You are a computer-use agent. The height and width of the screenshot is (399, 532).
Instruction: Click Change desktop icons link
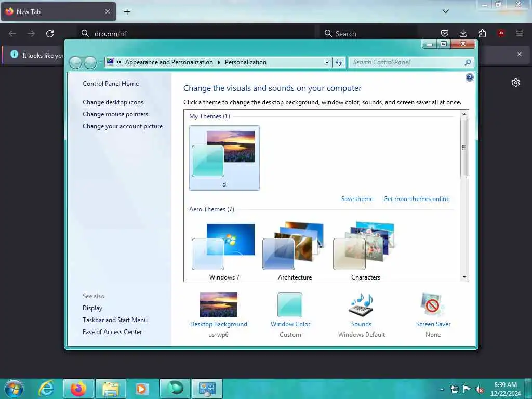click(x=113, y=102)
